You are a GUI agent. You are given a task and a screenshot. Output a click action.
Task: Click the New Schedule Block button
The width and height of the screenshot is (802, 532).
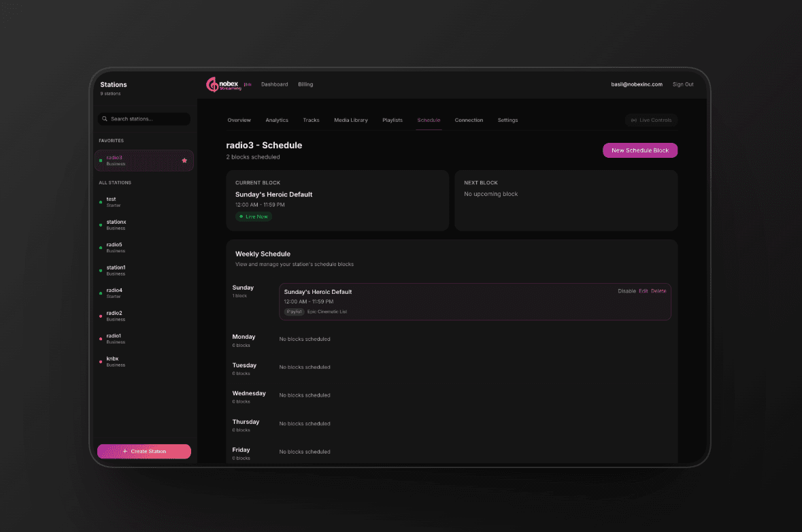[639, 150]
